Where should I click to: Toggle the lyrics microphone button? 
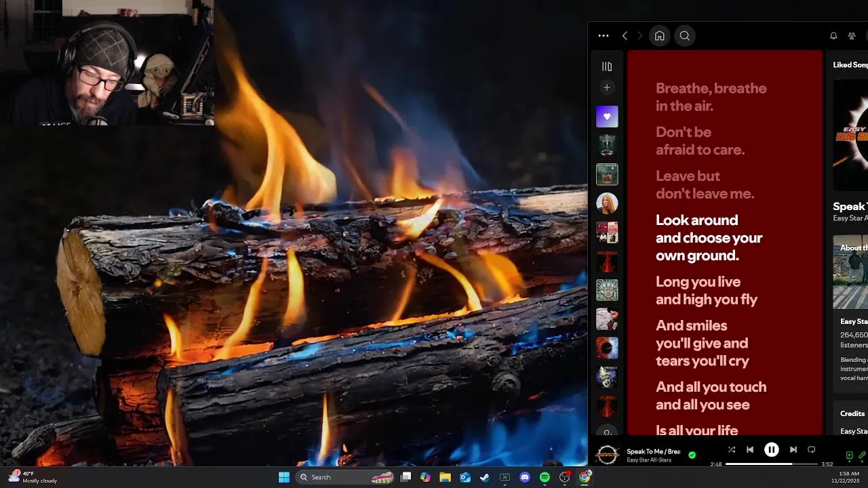click(x=863, y=455)
